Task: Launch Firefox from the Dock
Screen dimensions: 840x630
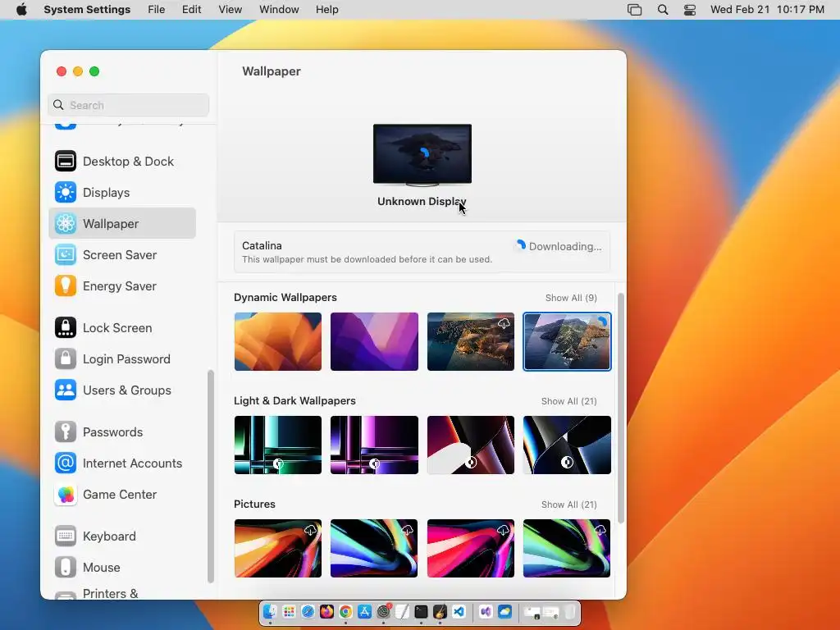Action: [326, 611]
